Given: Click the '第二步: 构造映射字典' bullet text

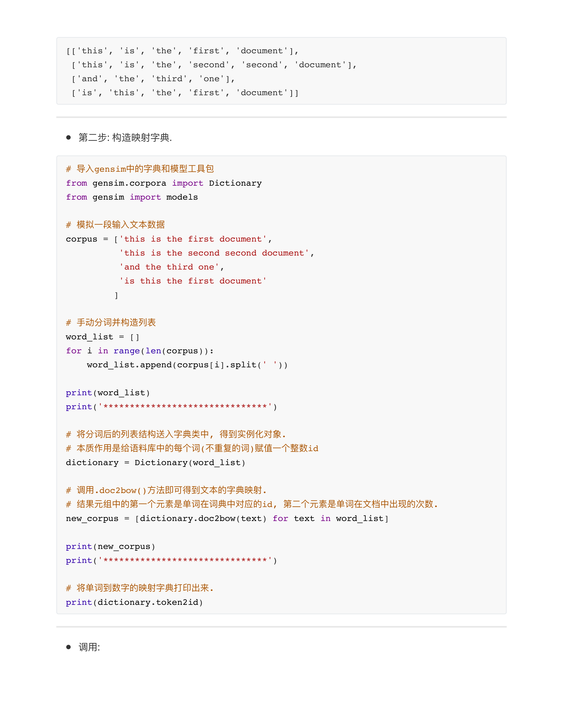Looking at the screenshot, I should [125, 137].
